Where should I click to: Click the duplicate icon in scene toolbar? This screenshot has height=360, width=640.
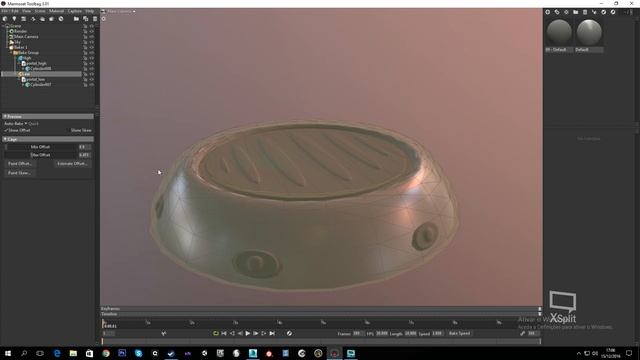coord(85,19)
